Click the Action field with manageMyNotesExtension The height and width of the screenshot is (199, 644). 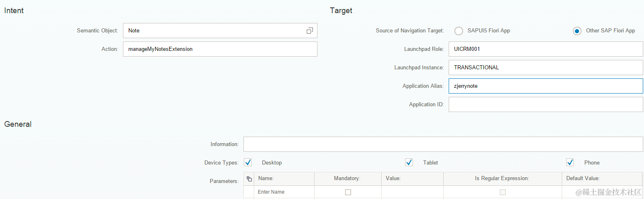220,49
